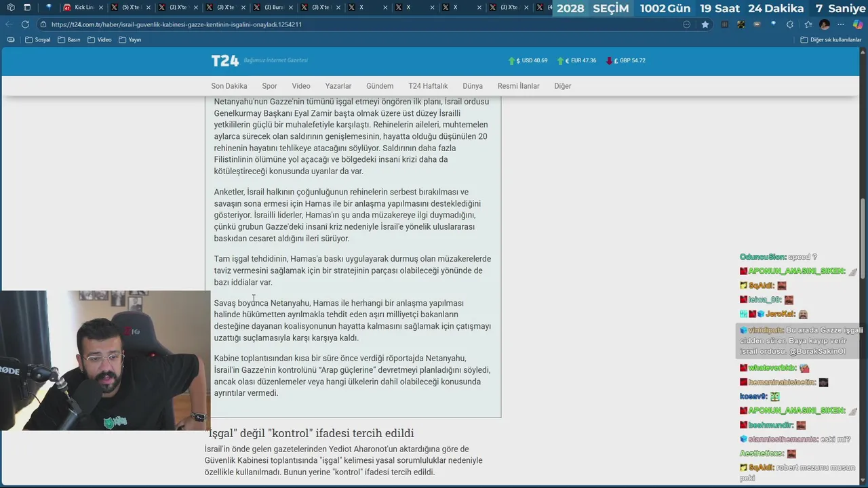Click the '"İşgal" değil "kontrol"' heading

309,433
